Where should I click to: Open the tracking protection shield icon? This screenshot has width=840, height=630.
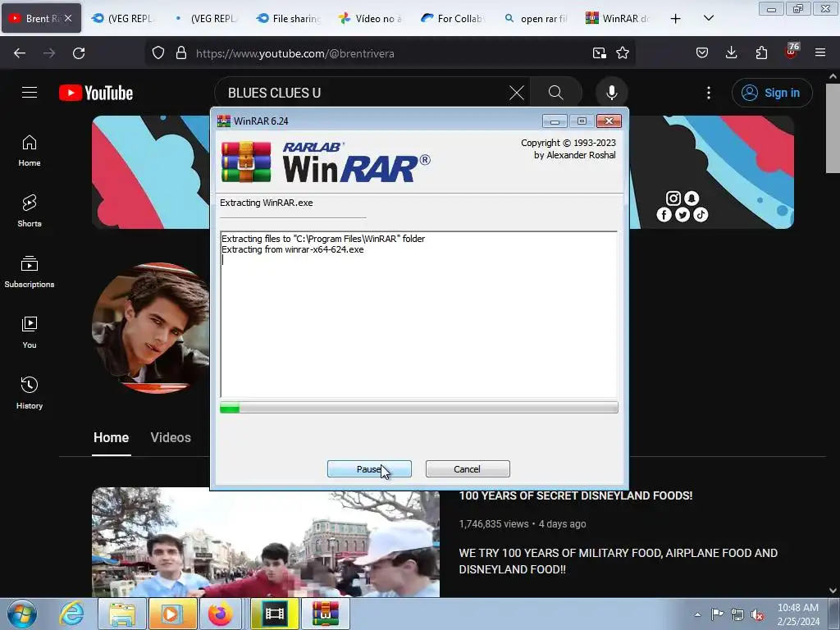[x=158, y=53]
